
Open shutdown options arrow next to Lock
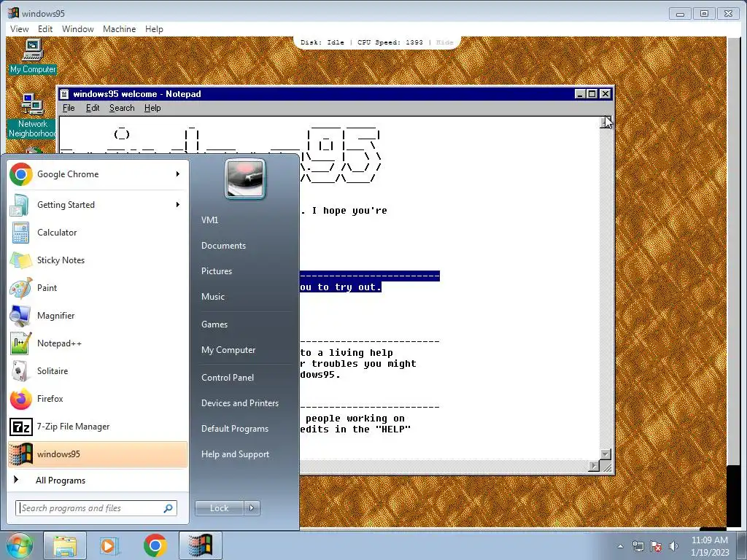(252, 508)
